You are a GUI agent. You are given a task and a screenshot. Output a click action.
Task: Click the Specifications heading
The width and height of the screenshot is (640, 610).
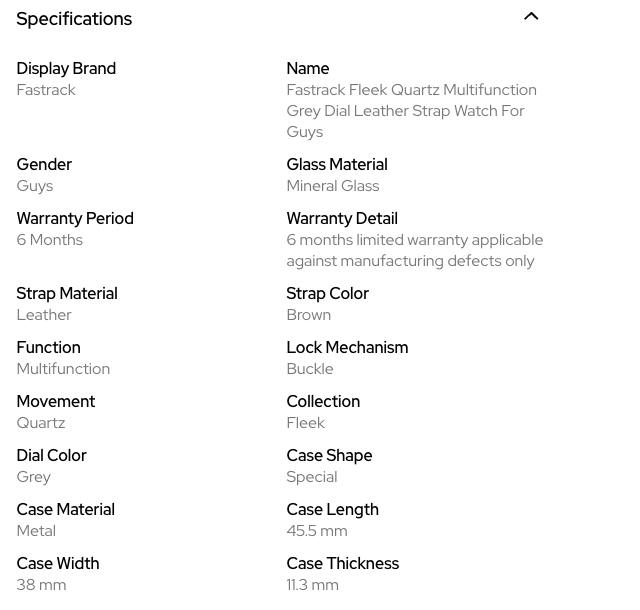click(x=74, y=19)
